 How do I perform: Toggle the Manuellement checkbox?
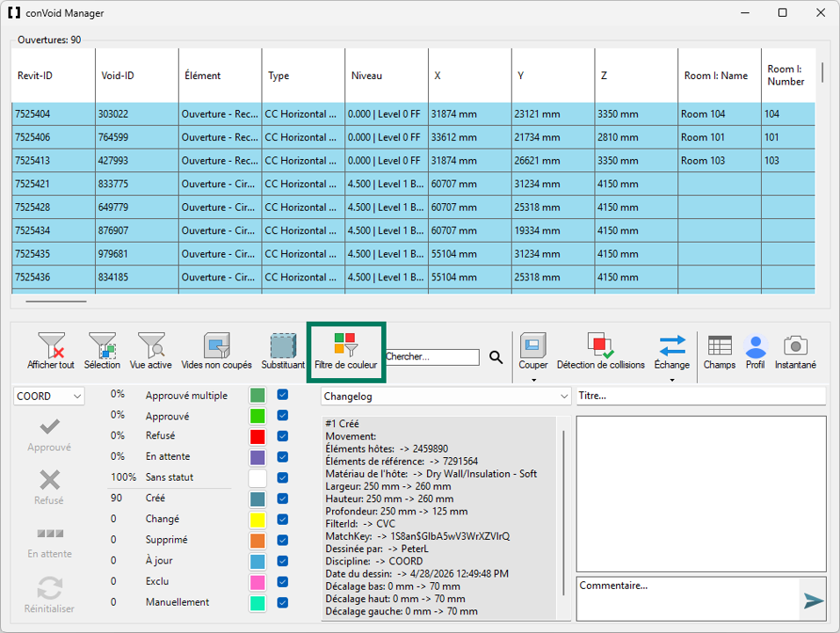pos(282,602)
